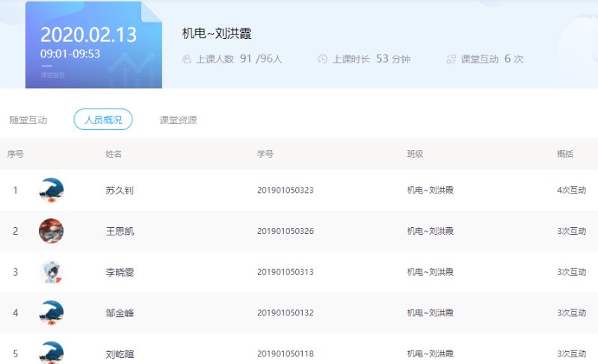Click 刘屹暄's avatar in row 5
This screenshot has width=598, height=364.
[x=51, y=353]
